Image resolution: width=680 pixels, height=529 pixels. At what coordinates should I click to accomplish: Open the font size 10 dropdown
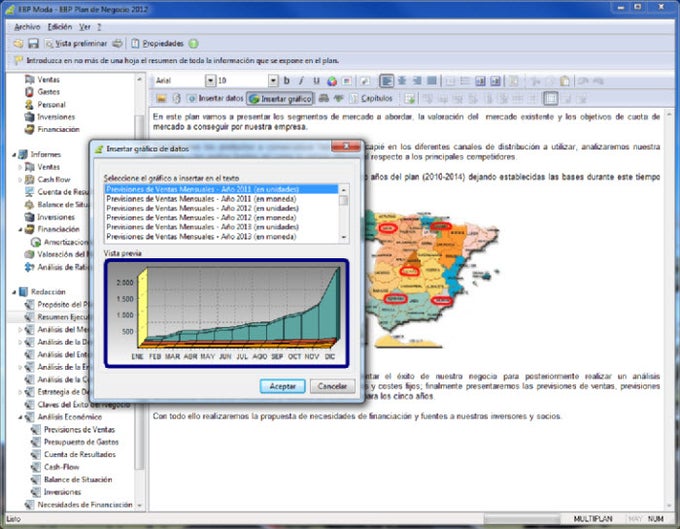point(273,81)
